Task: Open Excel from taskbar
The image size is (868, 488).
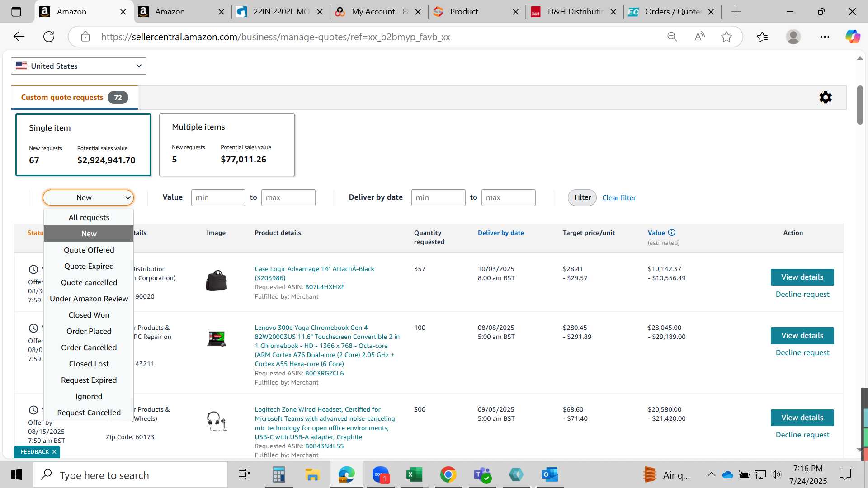Action: point(414,475)
